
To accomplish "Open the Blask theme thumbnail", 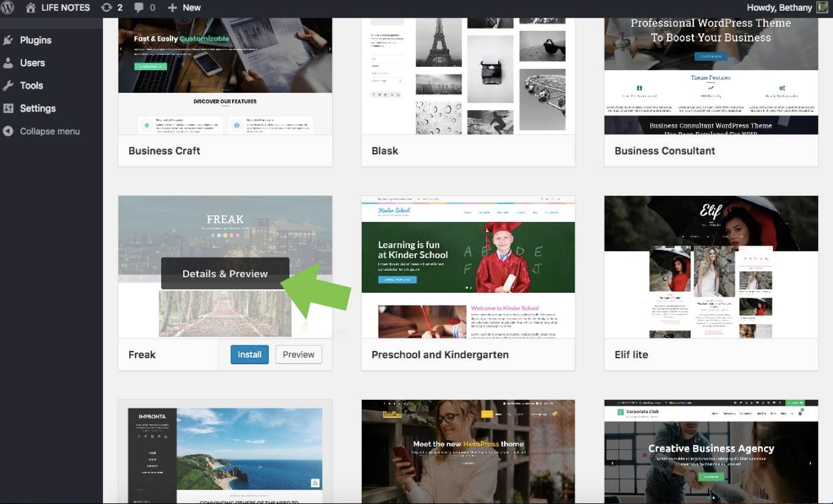I will pyautogui.click(x=468, y=76).
